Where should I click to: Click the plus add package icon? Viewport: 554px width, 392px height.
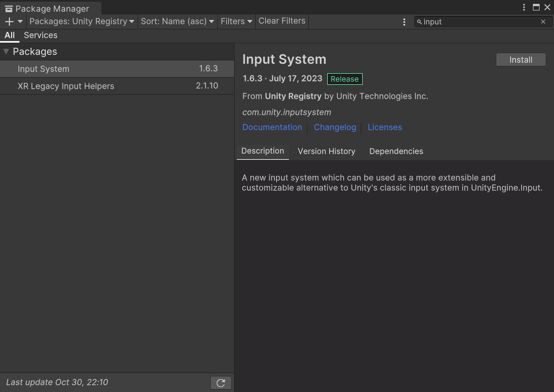point(9,22)
